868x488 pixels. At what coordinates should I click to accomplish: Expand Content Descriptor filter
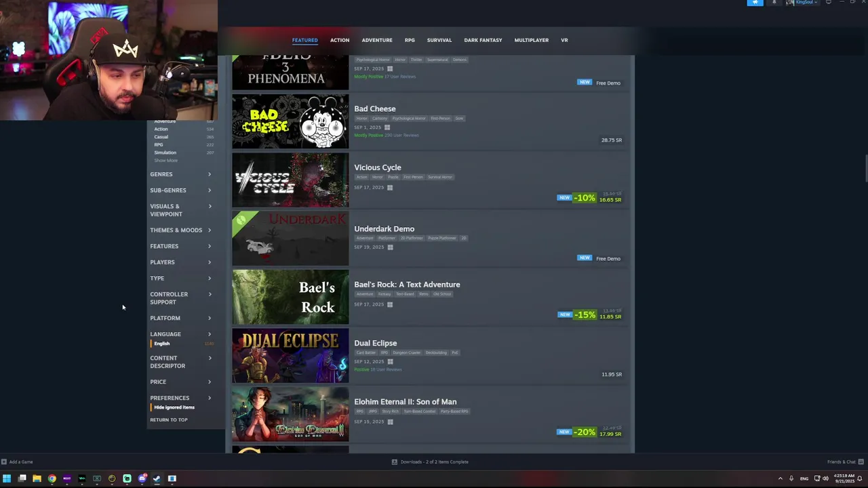tap(180, 362)
